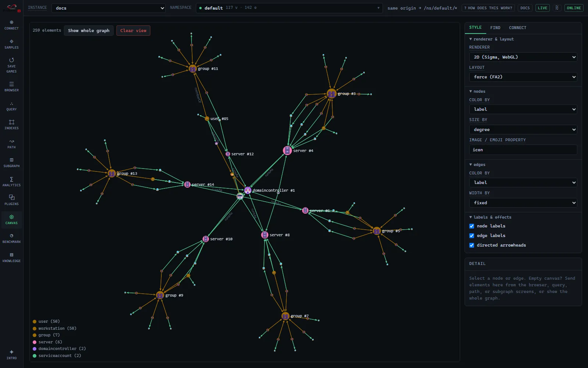The height and width of the screenshot is (368, 588).
Task: Toggle the directed arrowheads checkbox
Action: (472, 245)
